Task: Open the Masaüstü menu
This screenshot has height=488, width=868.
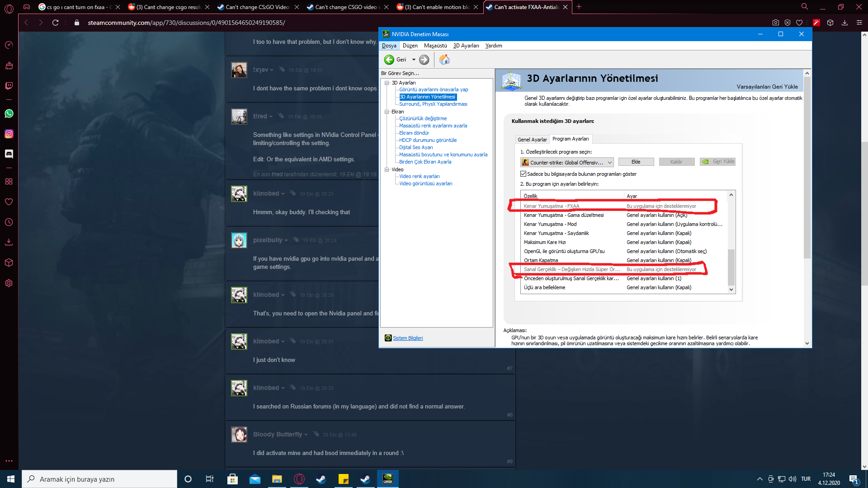Action: pyautogui.click(x=435, y=46)
